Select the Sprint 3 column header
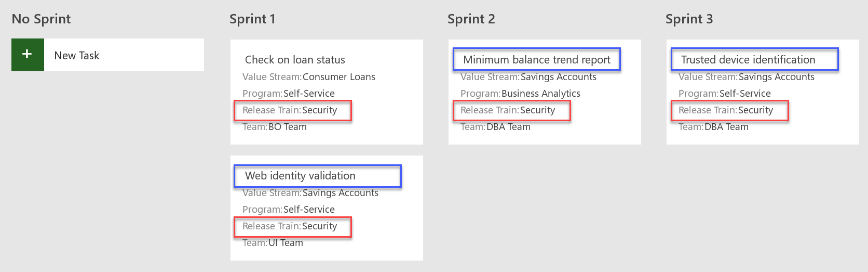868x272 pixels. click(689, 19)
